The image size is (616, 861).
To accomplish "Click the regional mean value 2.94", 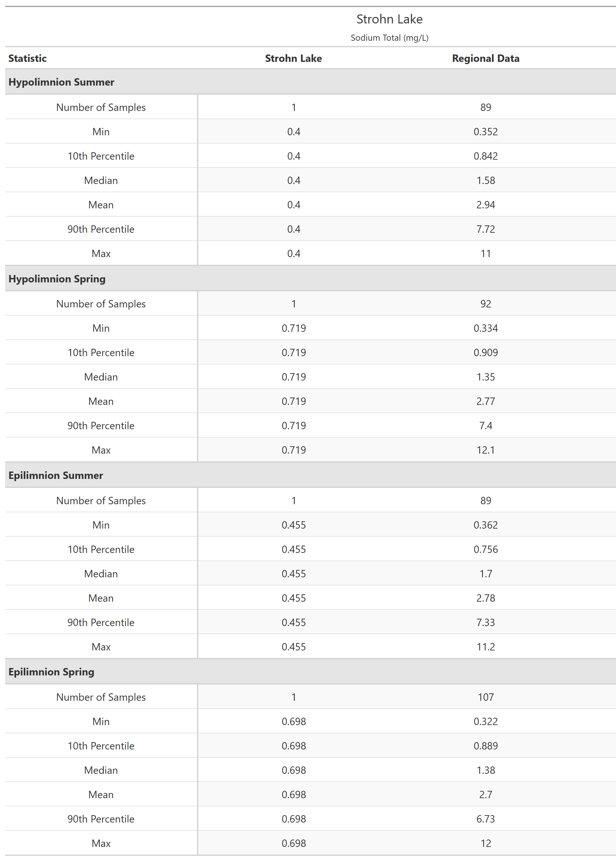I will (486, 205).
